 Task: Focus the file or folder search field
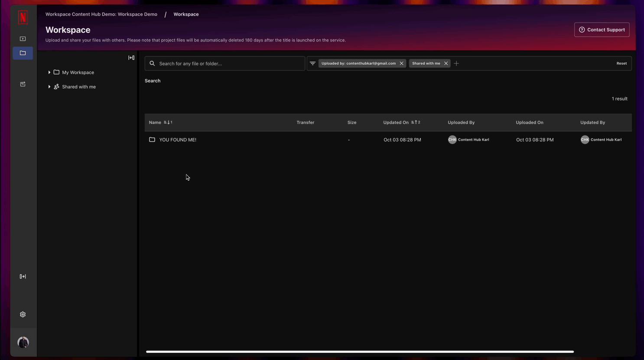(x=230, y=63)
